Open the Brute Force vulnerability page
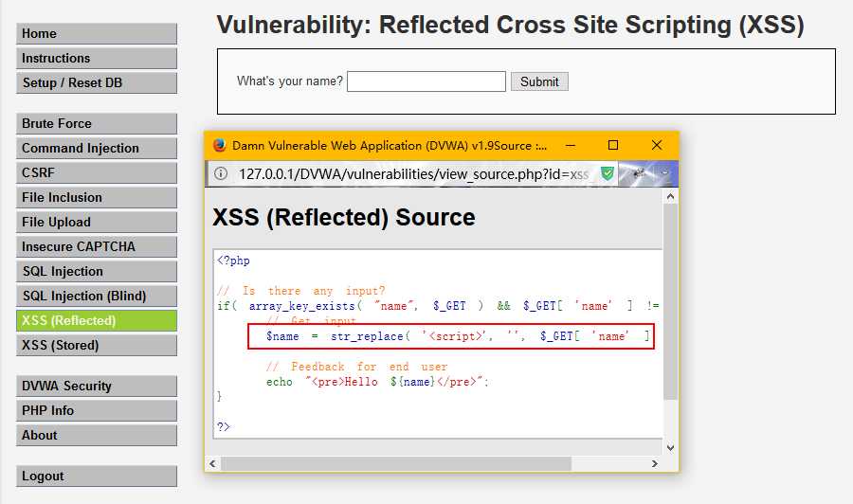 pos(97,123)
